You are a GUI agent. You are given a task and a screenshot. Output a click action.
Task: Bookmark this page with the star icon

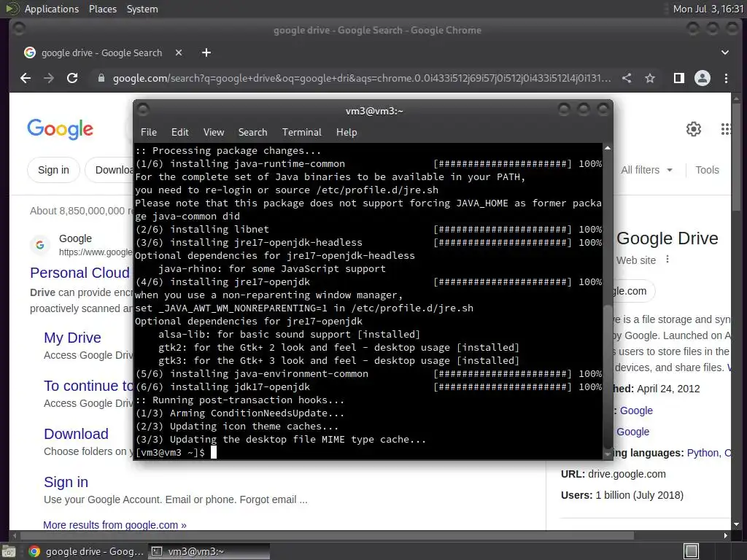coord(650,78)
